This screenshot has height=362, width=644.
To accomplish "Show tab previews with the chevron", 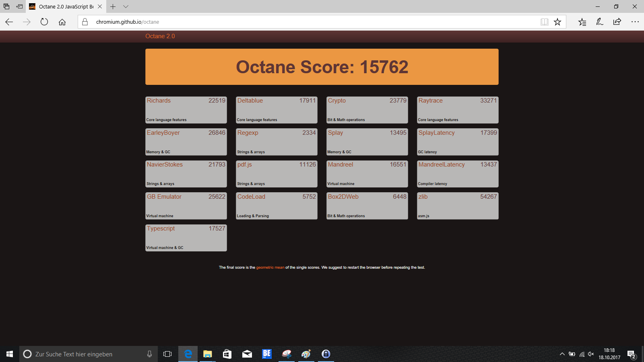I will click(x=126, y=6).
